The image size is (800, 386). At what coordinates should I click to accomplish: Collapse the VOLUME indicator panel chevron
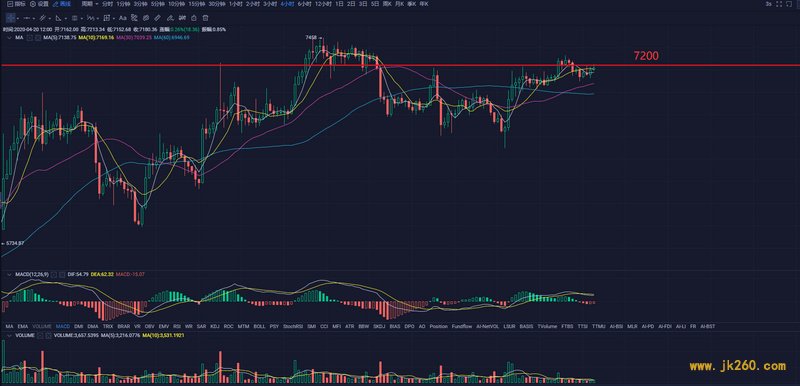9,336
